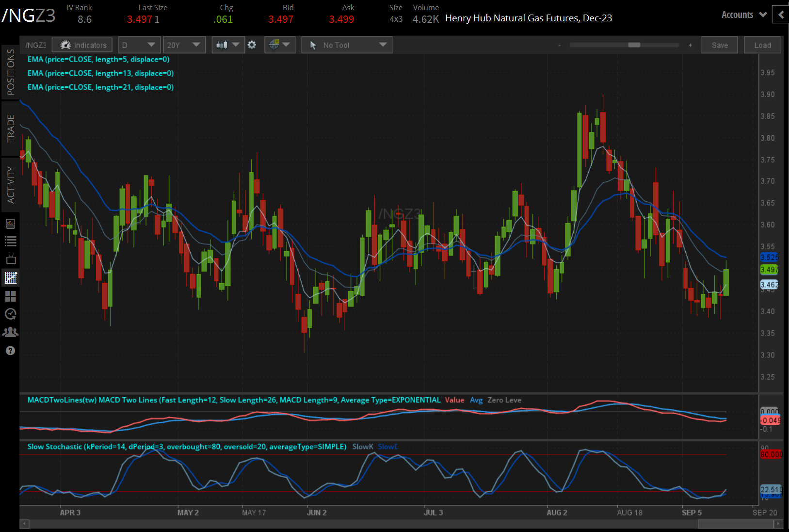
Task: Select the charting grid sidebar icon
Action: tap(10, 278)
